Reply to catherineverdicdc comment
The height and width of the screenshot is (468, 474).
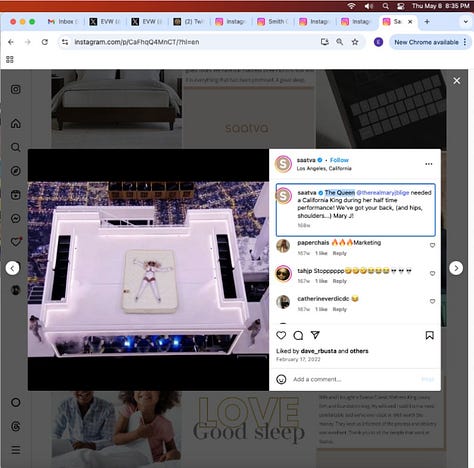pos(340,309)
